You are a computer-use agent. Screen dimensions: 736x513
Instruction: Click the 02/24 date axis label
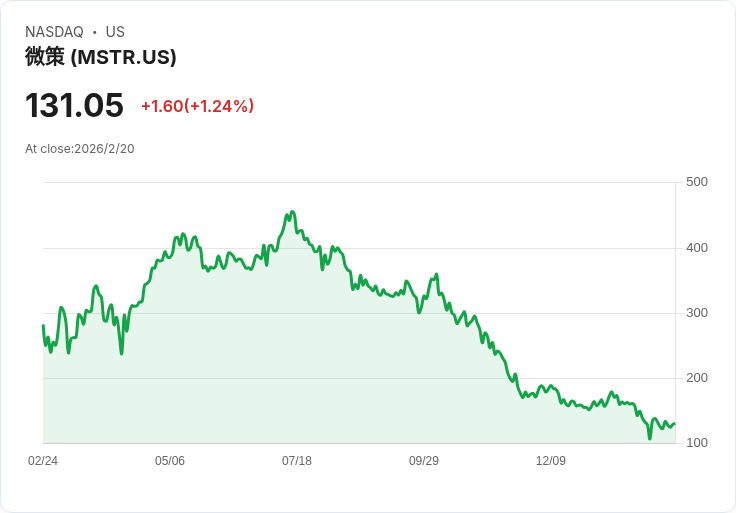click(43, 461)
